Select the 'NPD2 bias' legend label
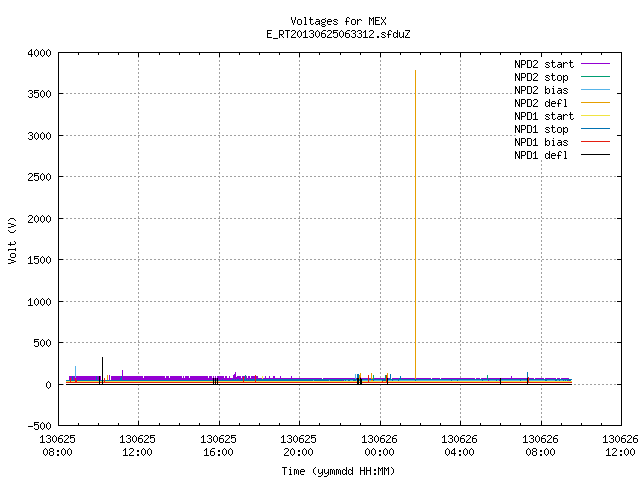Viewport: 640px width, 480px height. coord(541,90)
